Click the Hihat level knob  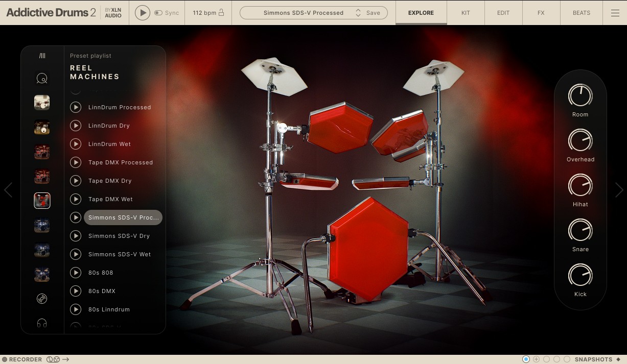580,185
